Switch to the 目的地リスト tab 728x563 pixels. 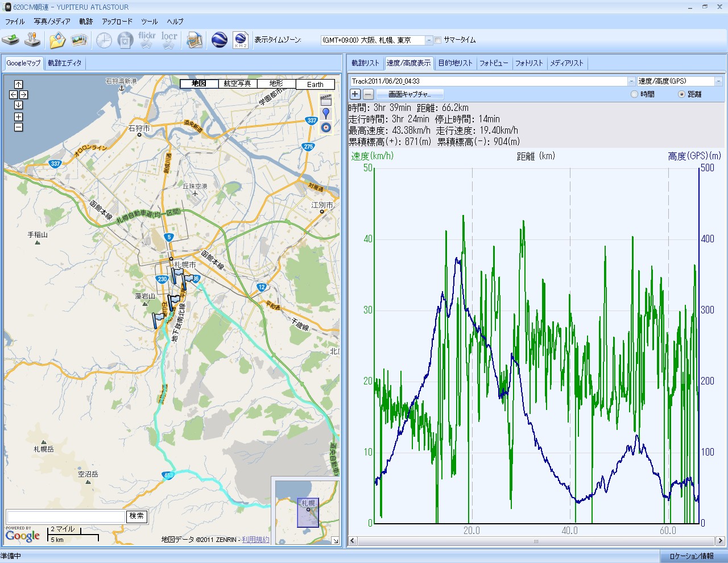coord(455,63)
